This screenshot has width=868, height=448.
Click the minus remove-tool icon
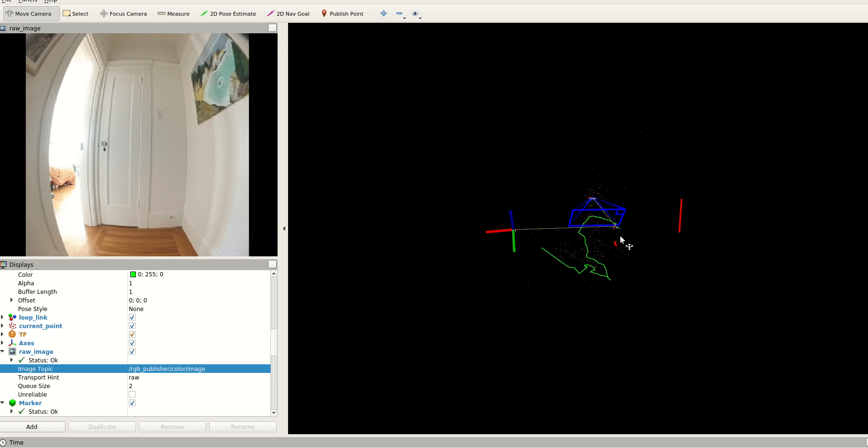pyautogui.click(x=399, y=13)
